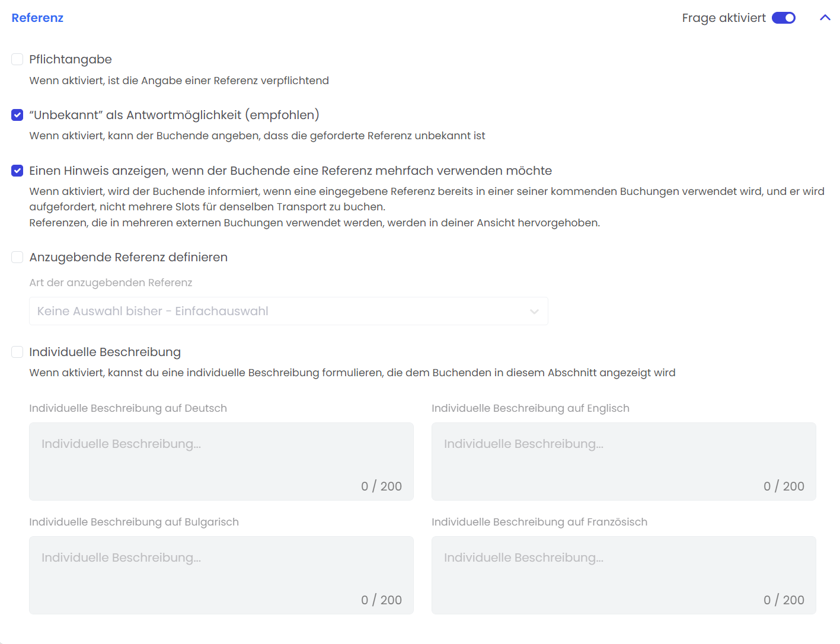Click the Deutsch description text field

click(x=221, y=461)
